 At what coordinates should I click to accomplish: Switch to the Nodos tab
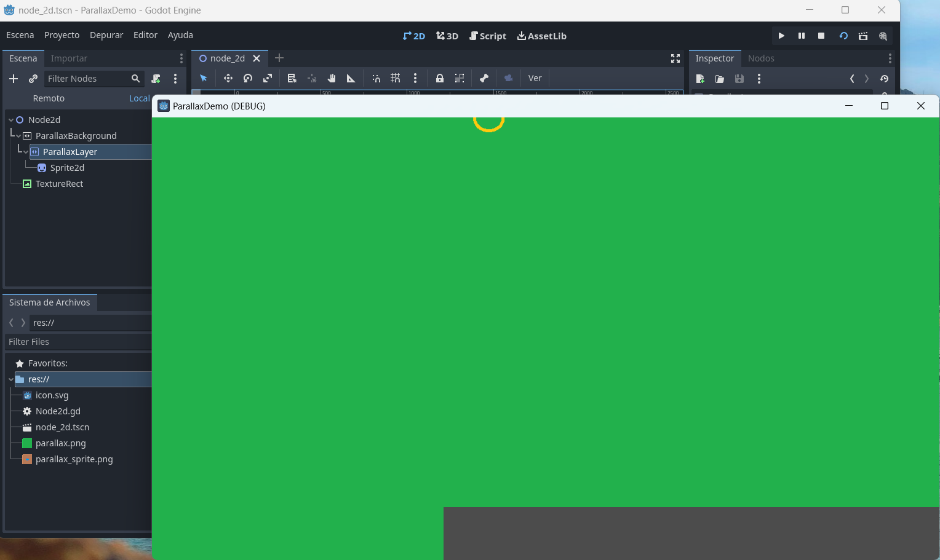pos(761,58)
